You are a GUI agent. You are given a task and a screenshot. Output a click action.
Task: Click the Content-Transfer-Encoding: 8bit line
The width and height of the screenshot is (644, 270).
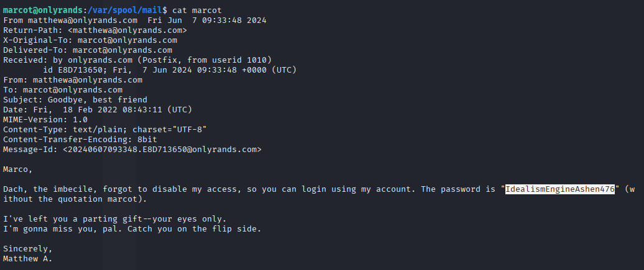[80, 140]
